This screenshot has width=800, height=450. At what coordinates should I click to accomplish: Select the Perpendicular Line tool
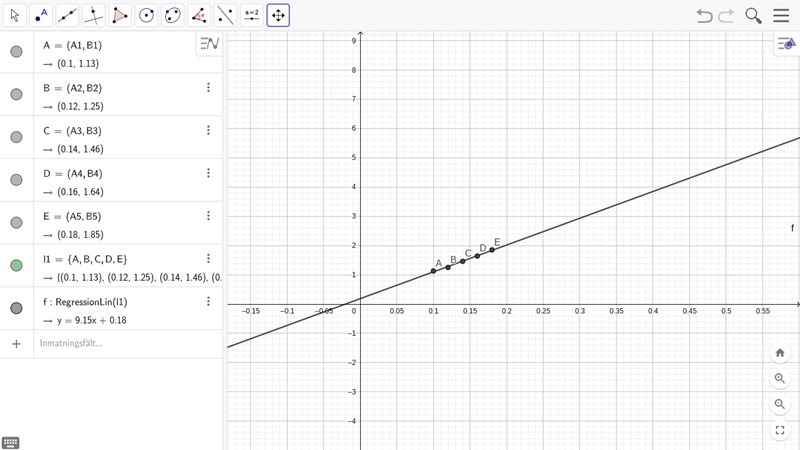pos(93,15)
